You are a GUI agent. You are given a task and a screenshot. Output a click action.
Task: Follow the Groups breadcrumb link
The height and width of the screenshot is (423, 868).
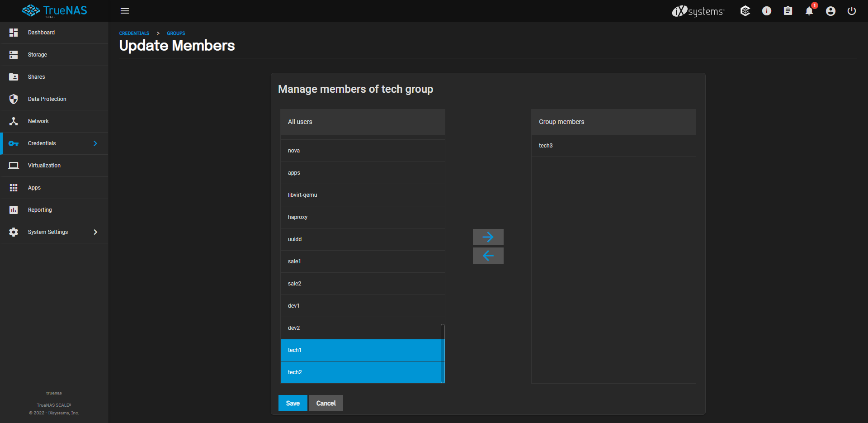pyautogui.click(x=176, y=33)
